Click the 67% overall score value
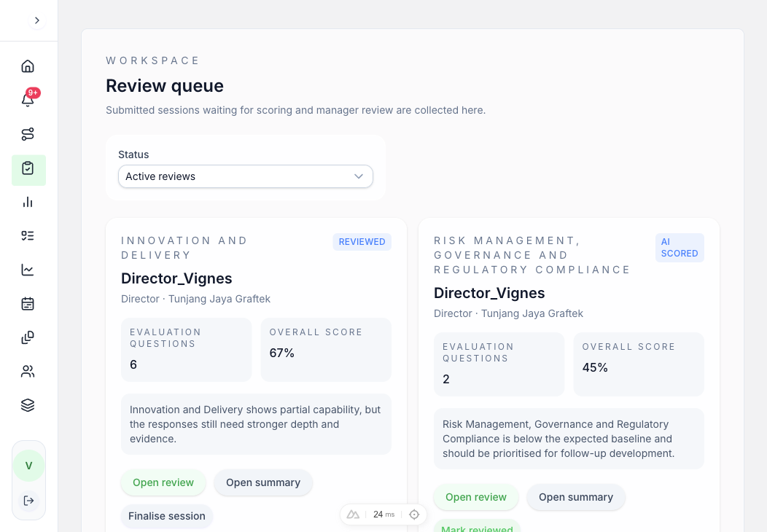Viewport: 767px width, 532px height. pos(281,353)
